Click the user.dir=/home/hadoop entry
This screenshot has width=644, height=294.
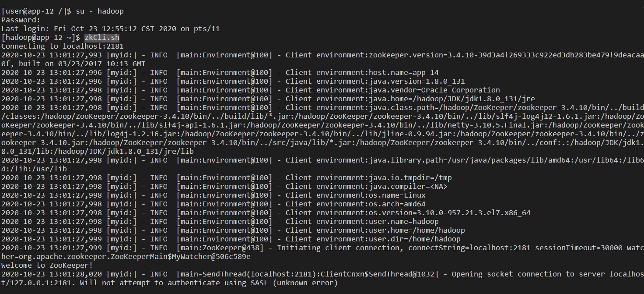(415, 239)
